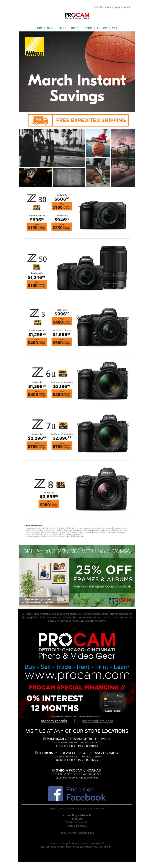This screenshot has height=868, width=154.
Task: Click the 4K UHD badge beside Z 6II
Action: (x=63, y=373)
